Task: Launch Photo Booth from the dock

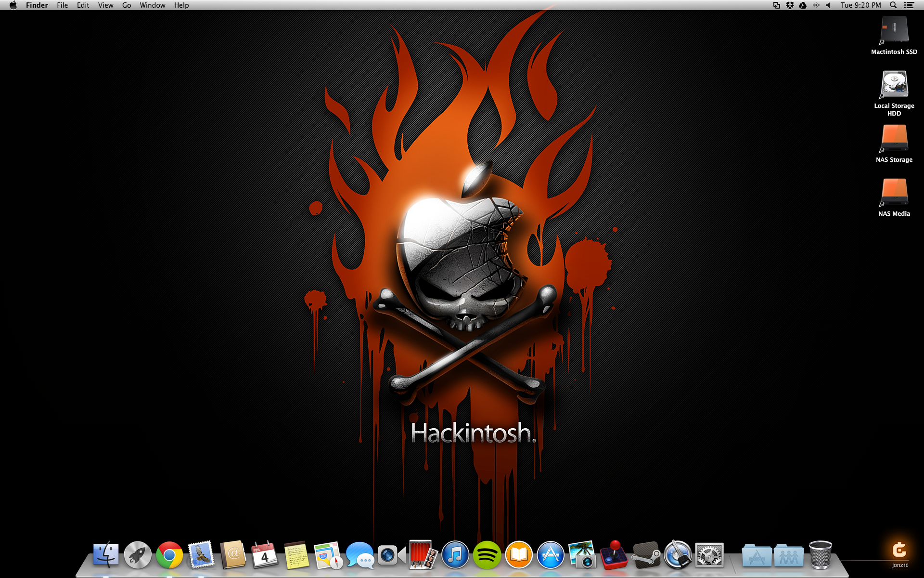Action: [x=423, y=555]
